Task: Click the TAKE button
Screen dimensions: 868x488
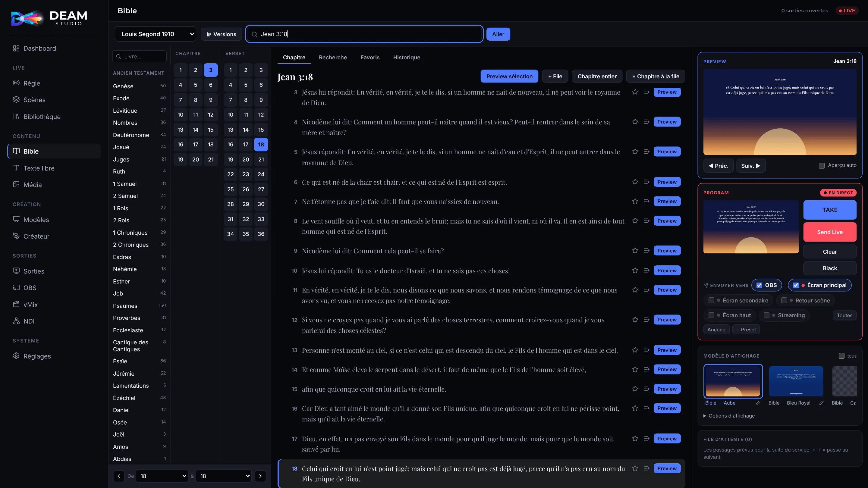Action: click(830, 210)
